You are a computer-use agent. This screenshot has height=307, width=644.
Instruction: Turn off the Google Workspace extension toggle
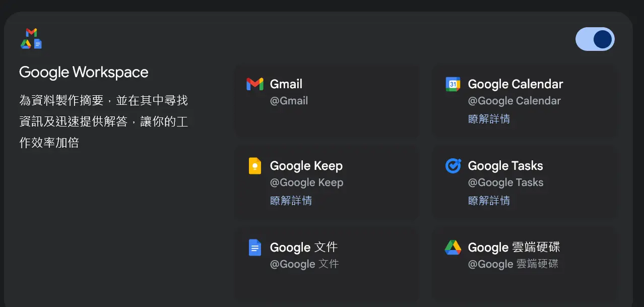pos(595,39)
